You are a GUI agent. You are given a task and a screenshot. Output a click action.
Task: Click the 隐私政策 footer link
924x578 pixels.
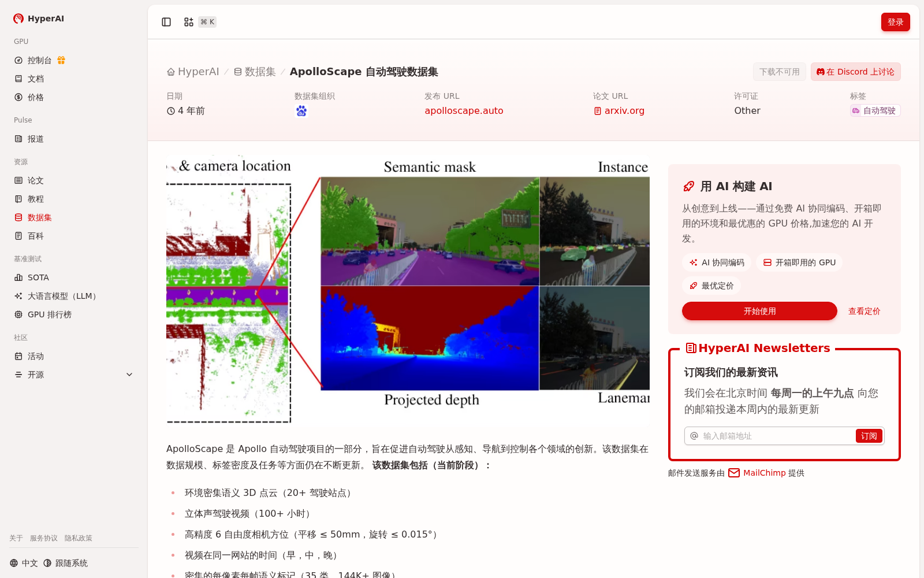click(x=79, y=538)
